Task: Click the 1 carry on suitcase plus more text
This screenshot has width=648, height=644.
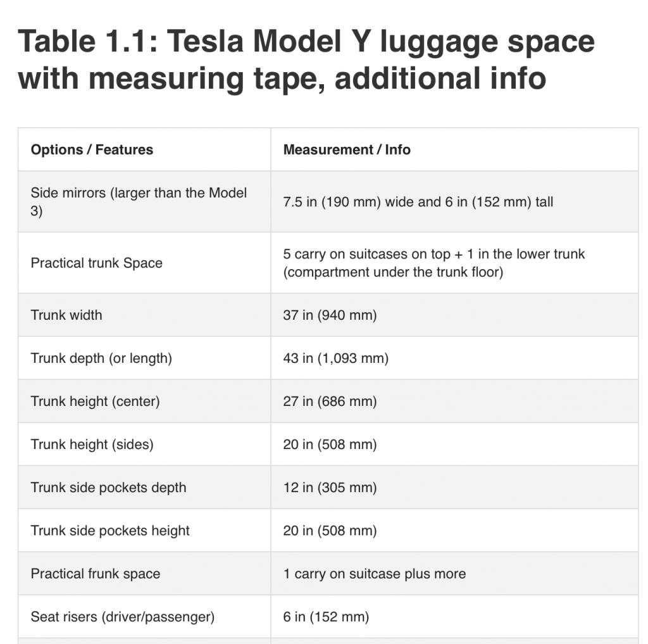Action: [375, 574]
